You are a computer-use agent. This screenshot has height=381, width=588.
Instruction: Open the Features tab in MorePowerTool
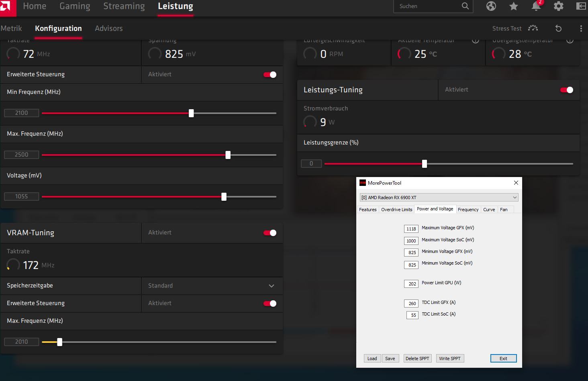368,210
